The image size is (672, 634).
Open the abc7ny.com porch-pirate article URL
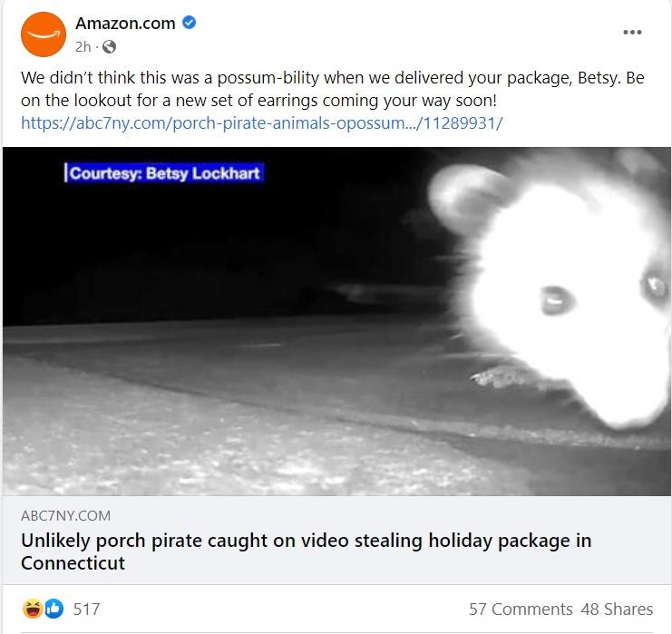261,123
